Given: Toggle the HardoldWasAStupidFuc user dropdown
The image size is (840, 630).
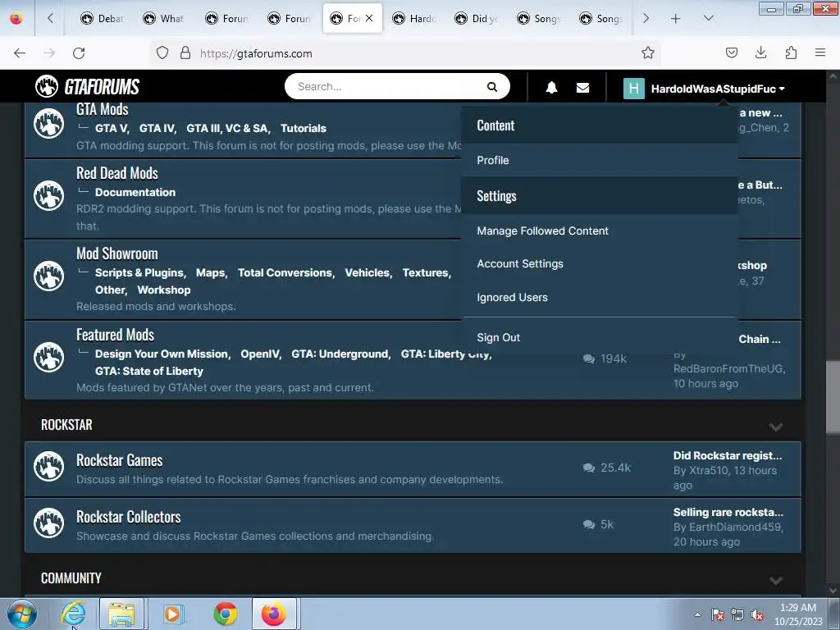Looking at the screenshot, I should click(718, 89).
